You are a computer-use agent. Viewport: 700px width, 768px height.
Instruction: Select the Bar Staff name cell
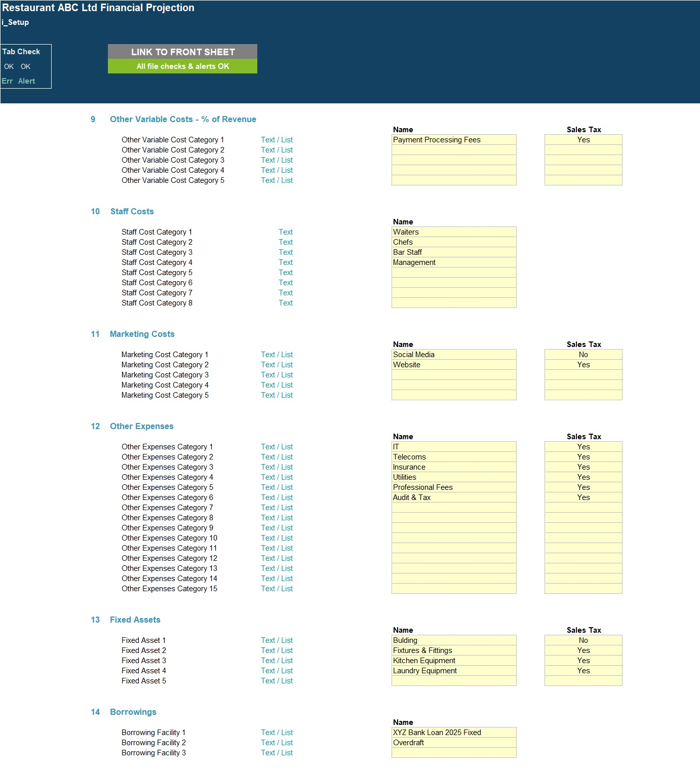[454, 252]
